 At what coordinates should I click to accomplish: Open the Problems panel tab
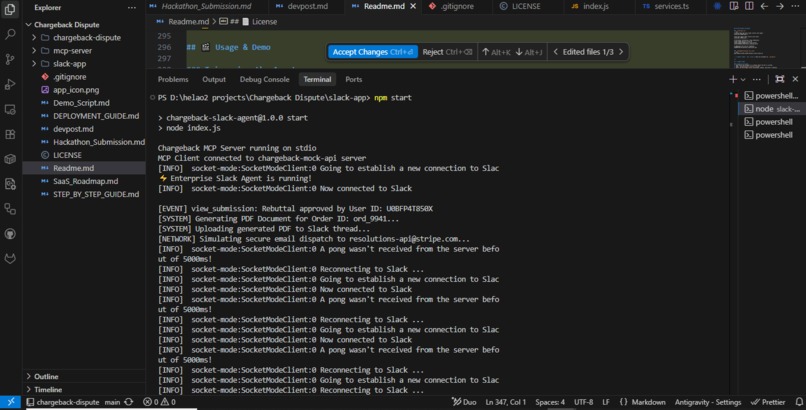173,79
